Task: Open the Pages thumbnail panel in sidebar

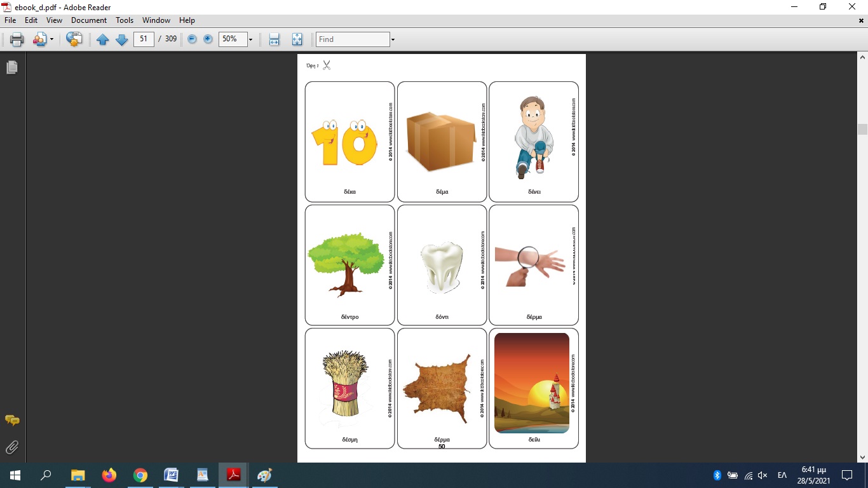Action: pyautogui.click(x=11, y=67)
